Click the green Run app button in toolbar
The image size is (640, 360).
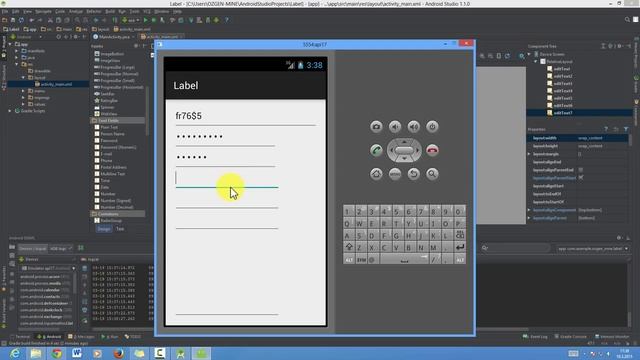tap(146, 20)
